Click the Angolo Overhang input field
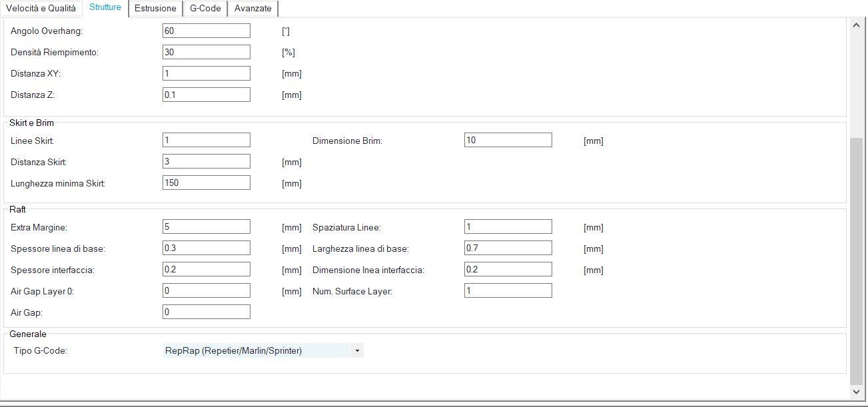Image resolution: width=868 pixels, height=407 pixels. tap(207, 31)
